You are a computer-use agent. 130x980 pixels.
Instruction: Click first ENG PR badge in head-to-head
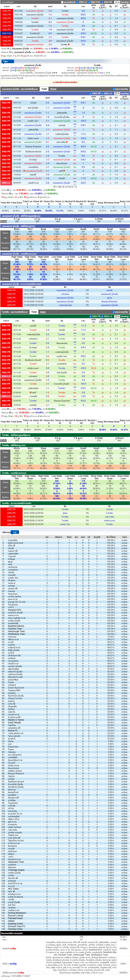(x=7, y=11)
